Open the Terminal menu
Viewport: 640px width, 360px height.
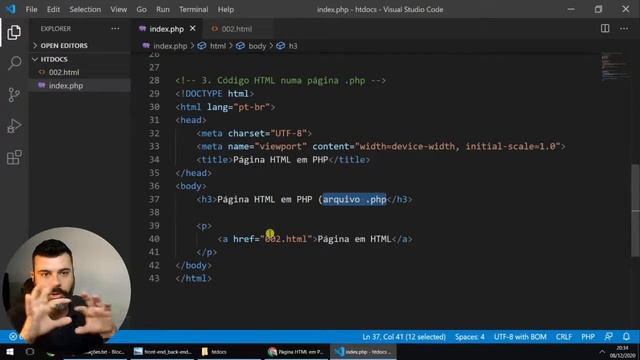pyautogui.click(x=193, y=9)
